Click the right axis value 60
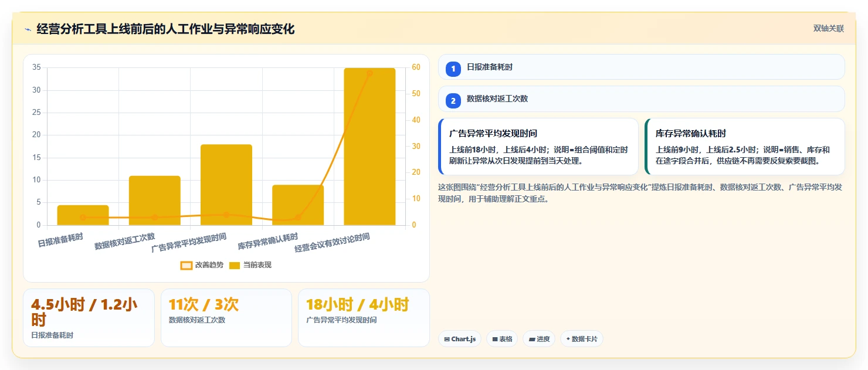Image resolution: width=868 pixels, height=370 pixels. click(x=416, y=67)
